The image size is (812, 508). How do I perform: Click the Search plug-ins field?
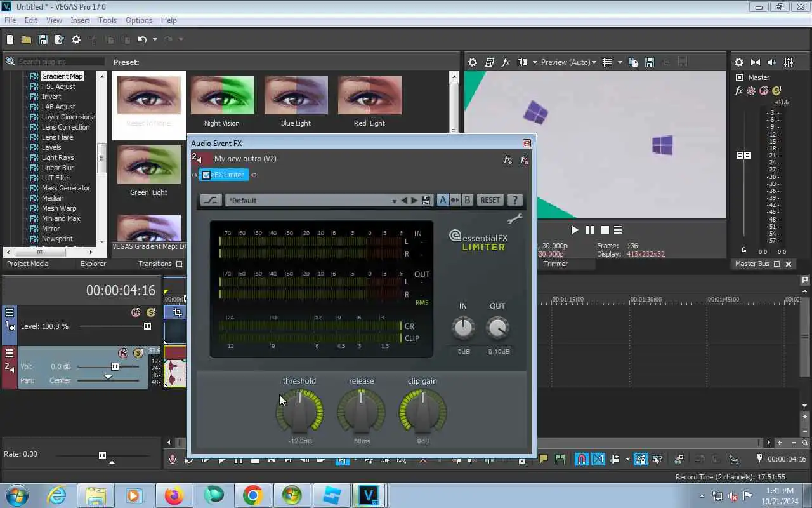[x=61, y=62]
